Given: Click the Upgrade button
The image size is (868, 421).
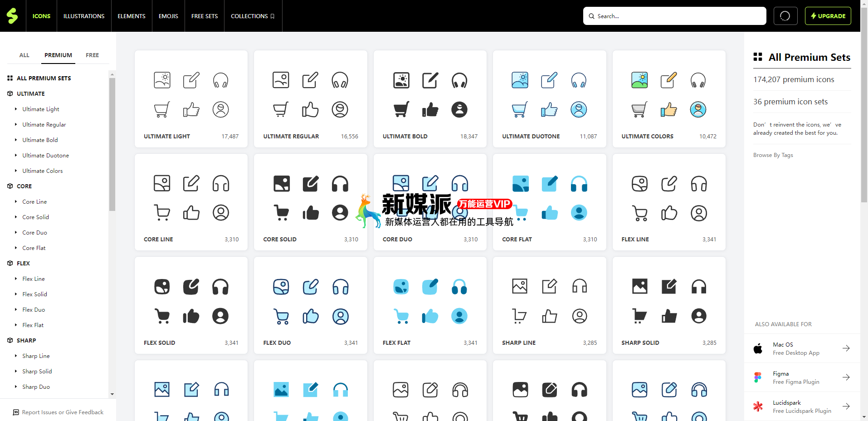Looking at the screenshot, I should 828,16.
